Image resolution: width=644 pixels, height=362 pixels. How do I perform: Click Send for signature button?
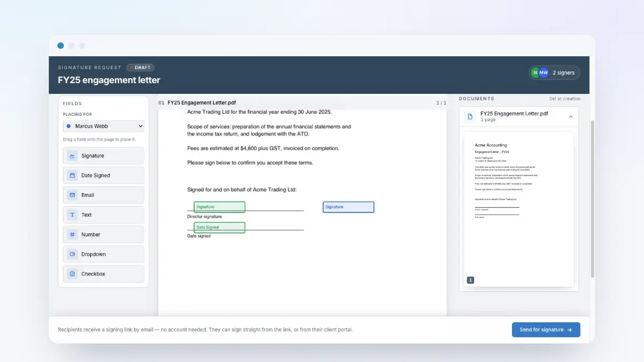point(546,330)
